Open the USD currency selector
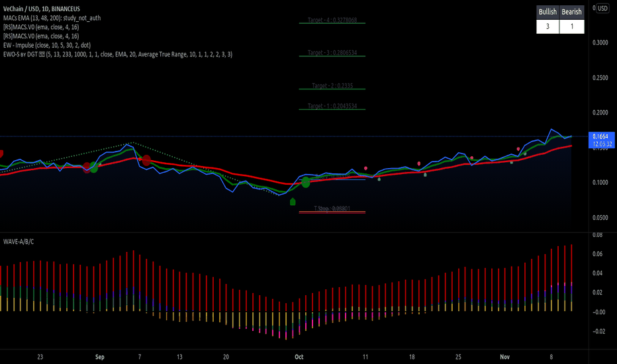Viewport: 617px width, 364px height. point(603,8)
